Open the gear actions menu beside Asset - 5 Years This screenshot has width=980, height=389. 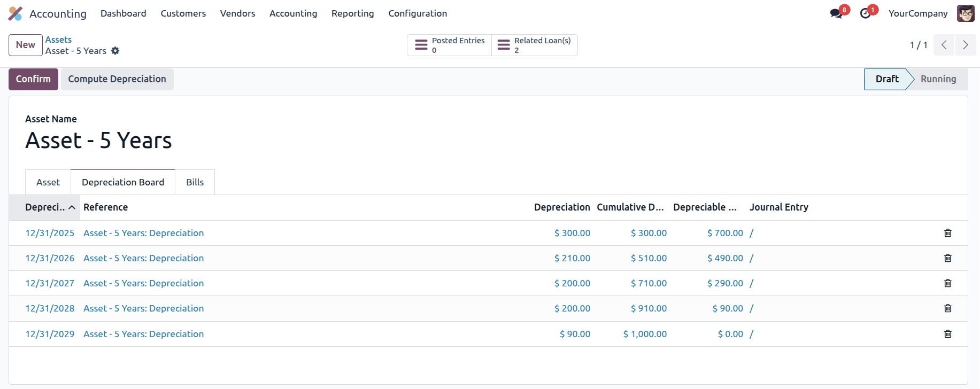(x=115, y=51)
